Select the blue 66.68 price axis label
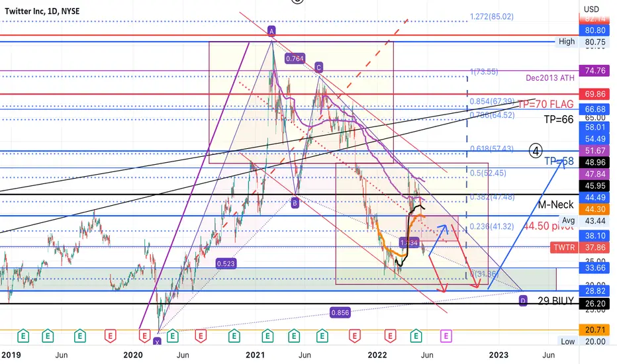The width and height of the screenshot is (617, 364). 594,109
